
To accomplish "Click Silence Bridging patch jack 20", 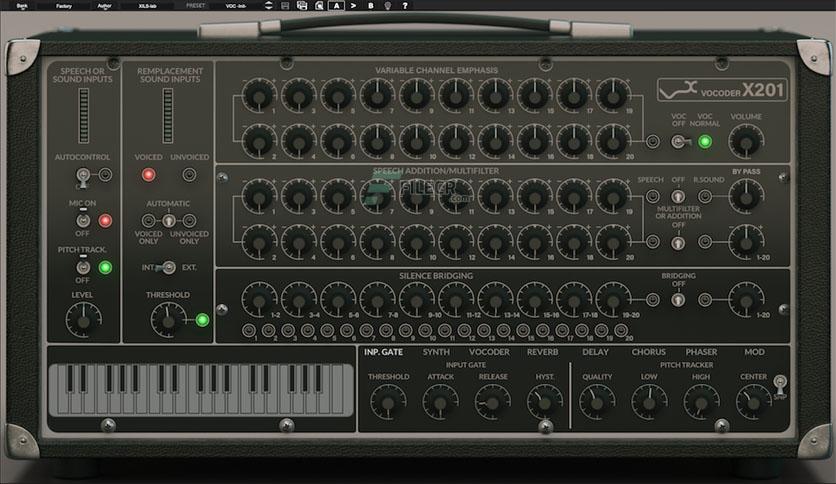I will coord(621,331).
